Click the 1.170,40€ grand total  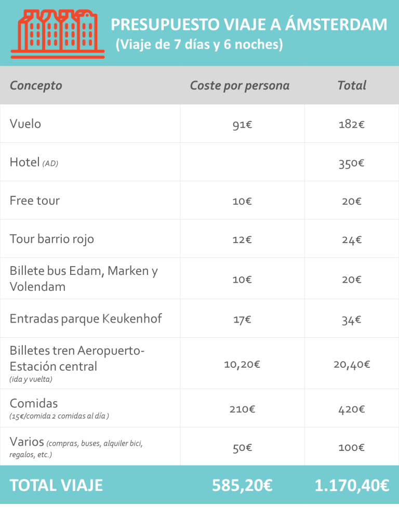pos(352,485)
